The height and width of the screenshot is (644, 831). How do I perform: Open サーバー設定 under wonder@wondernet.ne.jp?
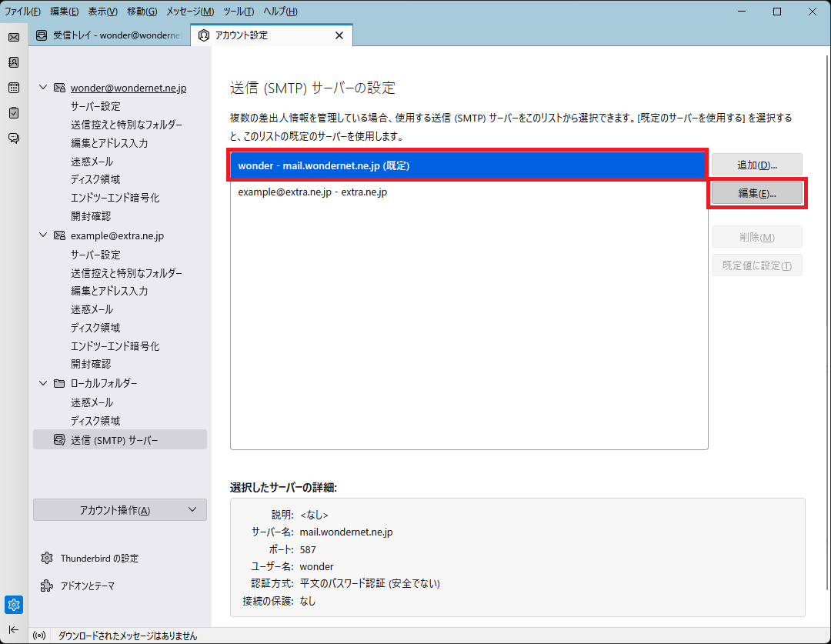click(x=95, y=106)
